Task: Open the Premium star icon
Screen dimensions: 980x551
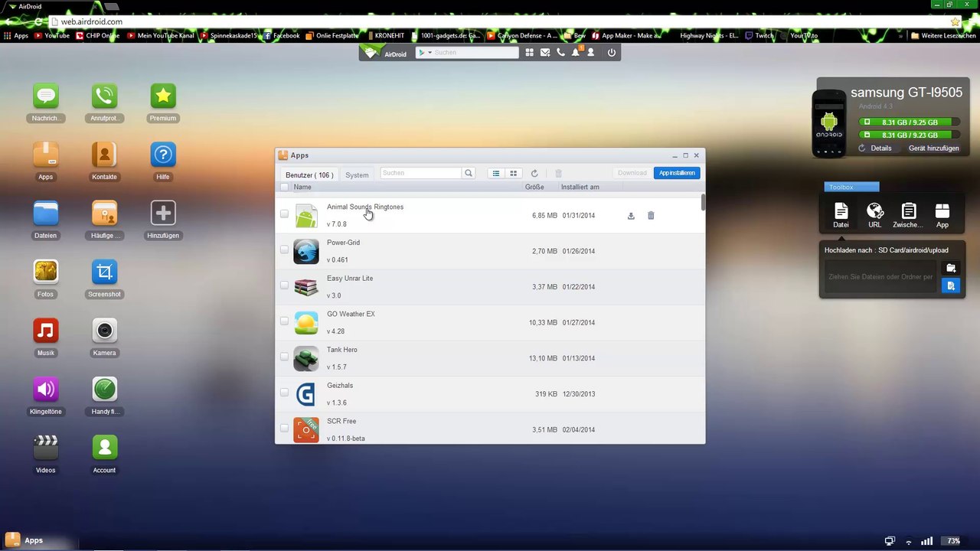Action: tap(163, 96)
